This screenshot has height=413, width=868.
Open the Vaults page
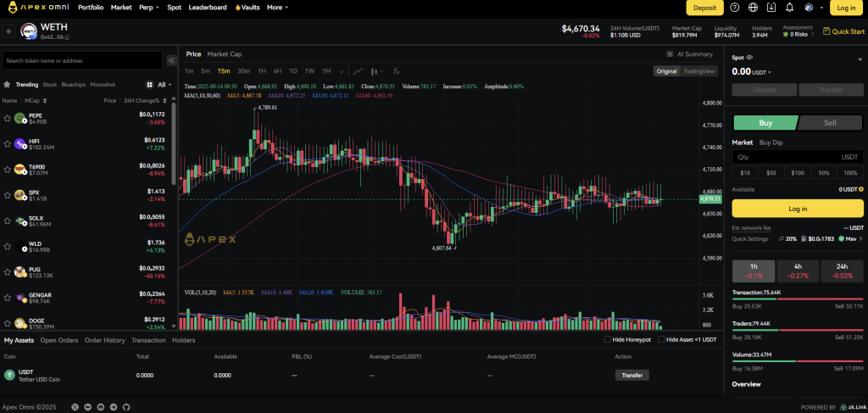pyautogui.click(x=248, y=8)
